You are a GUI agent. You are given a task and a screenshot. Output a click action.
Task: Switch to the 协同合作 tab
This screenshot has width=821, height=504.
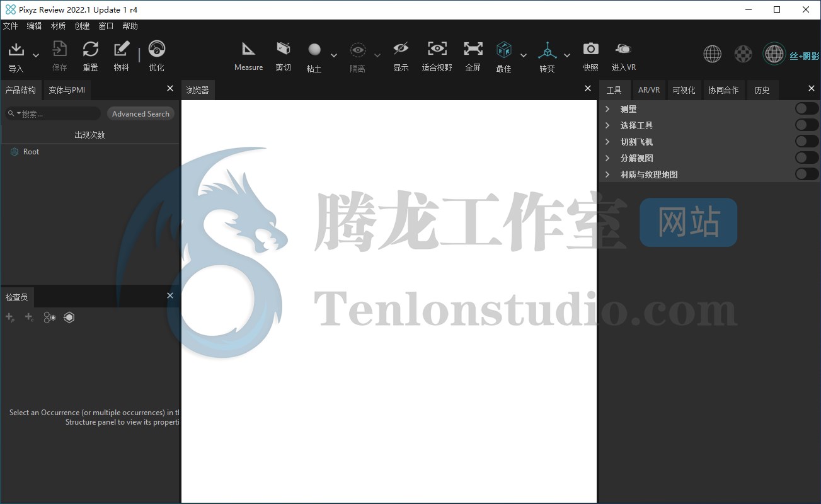click(723, 90)
